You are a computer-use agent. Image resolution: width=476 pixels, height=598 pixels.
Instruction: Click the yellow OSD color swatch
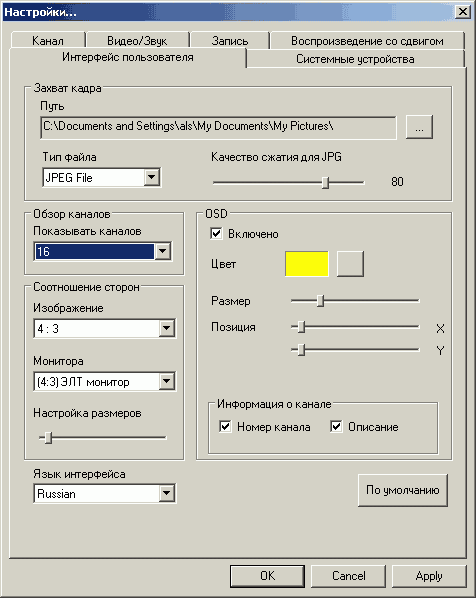coord(307,264)
